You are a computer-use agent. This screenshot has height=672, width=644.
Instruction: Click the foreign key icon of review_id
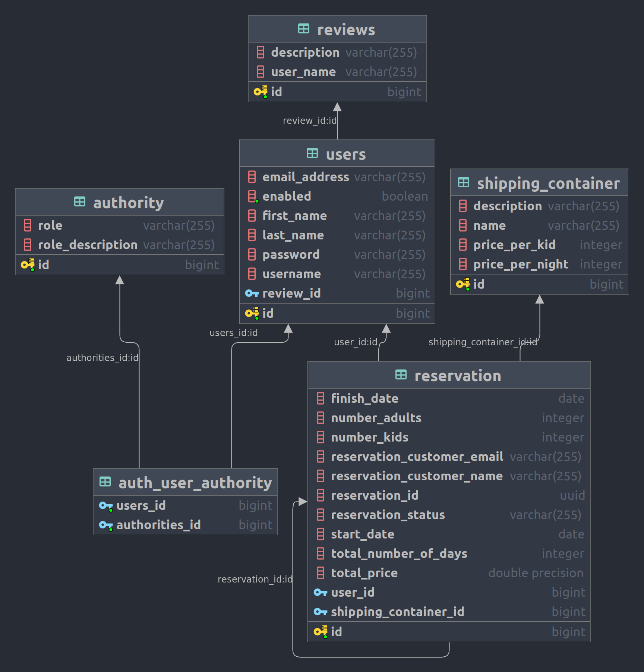tap(252, 293)
